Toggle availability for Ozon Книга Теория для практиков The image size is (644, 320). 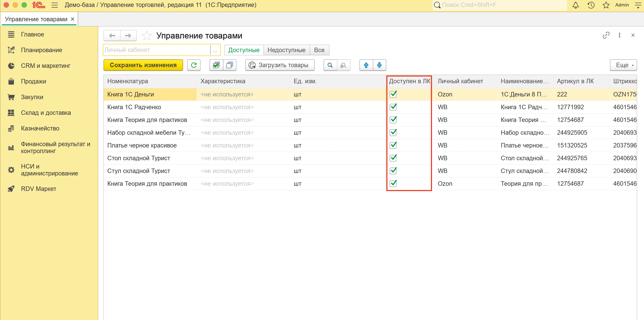coord(393,183)
